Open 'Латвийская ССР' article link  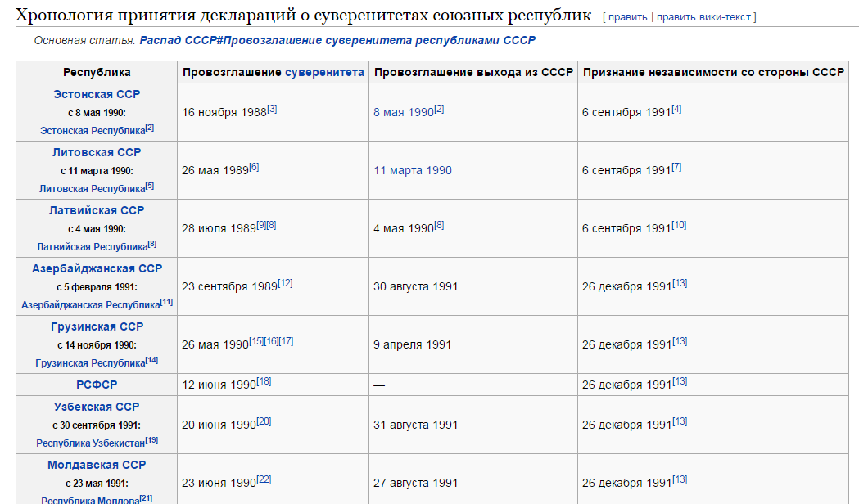pyautogui.click(x=97, y=210)
